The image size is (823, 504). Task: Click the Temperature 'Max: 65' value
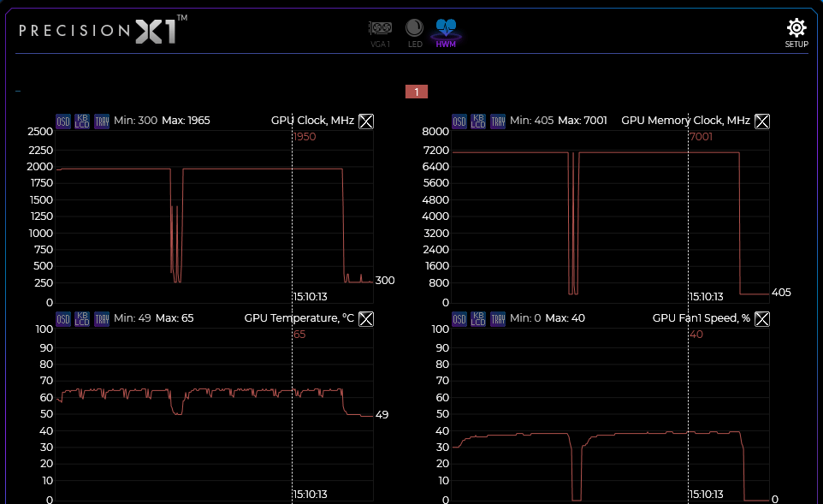tap(175, 318)
